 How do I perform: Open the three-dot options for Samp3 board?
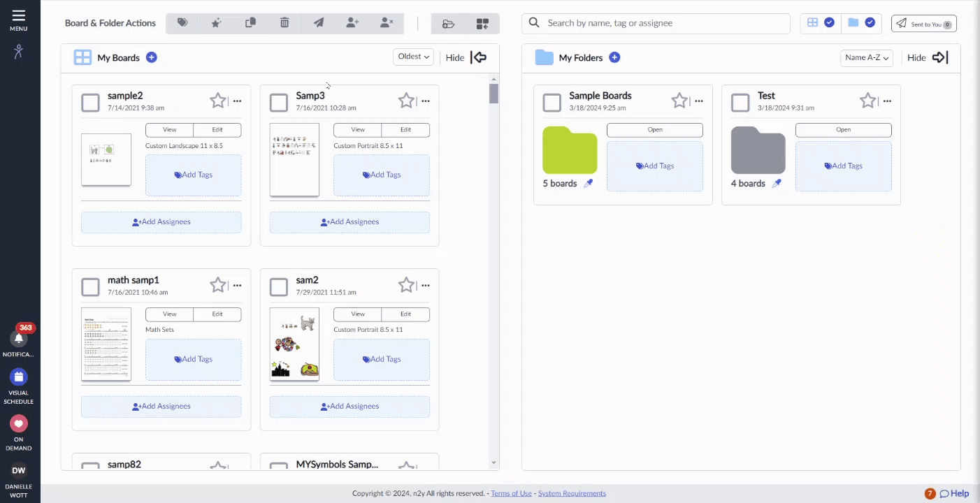tap(426, 101)
